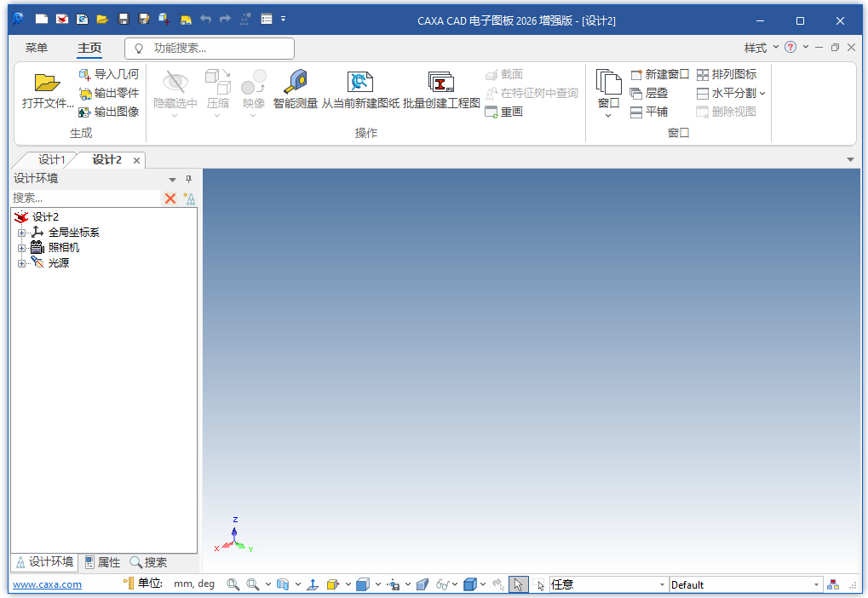Viewport: 868px width, 598px height.
Task: Select the 照相机 tree item
Action: (x=64, y=248)
